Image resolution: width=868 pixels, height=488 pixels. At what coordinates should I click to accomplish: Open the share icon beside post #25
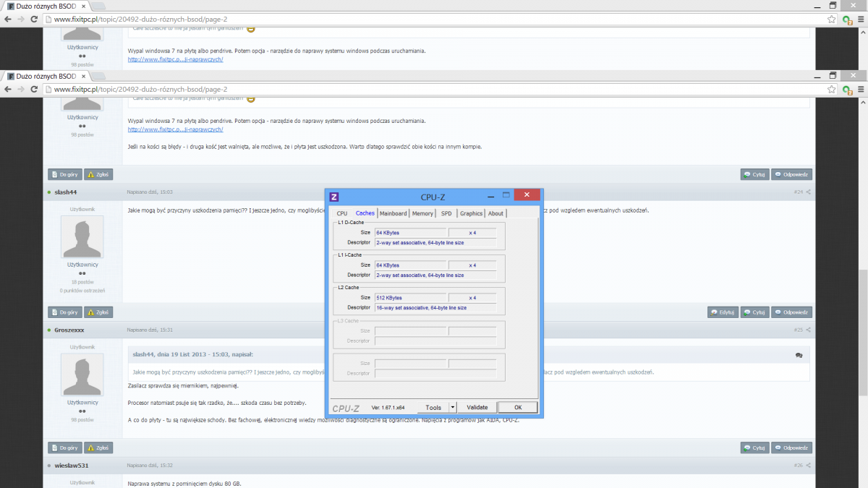(809, 330)
